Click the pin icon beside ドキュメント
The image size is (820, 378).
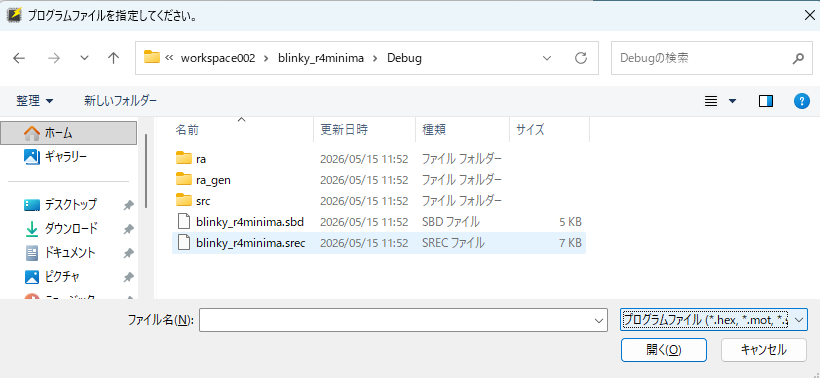128,254
